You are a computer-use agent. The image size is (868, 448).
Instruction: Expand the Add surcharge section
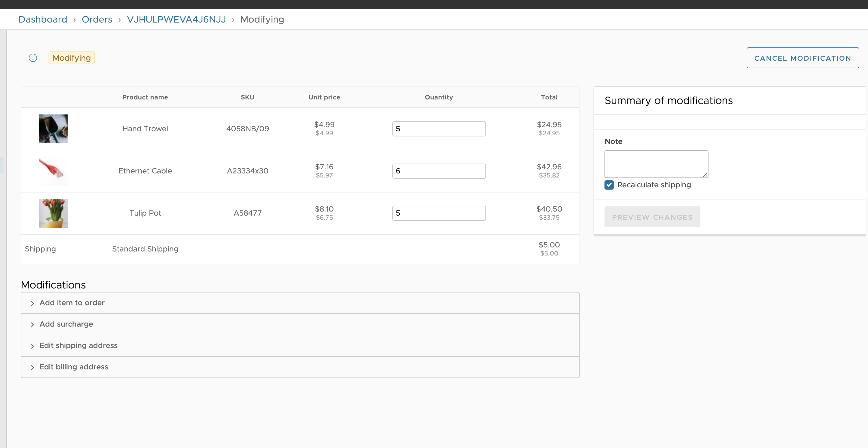point(66,324)
